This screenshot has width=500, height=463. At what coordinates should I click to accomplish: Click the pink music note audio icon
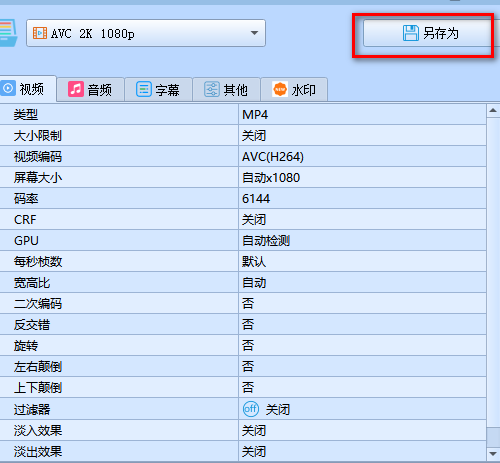coord(76,89)
